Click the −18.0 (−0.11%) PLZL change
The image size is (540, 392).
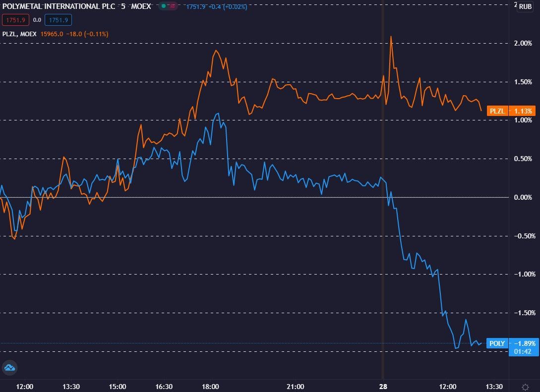pos(87,34)
